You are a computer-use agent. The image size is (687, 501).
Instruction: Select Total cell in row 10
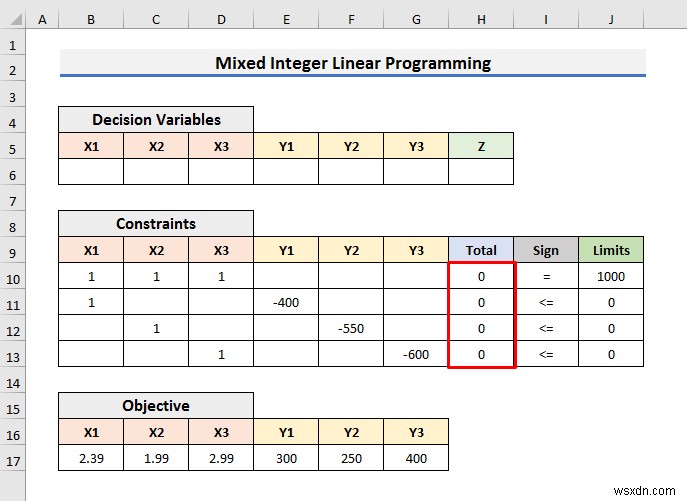coord(481,276)
